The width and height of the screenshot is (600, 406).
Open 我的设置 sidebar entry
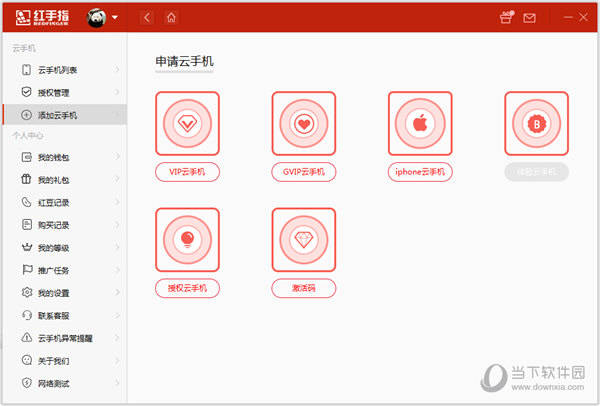coord(65,293)
